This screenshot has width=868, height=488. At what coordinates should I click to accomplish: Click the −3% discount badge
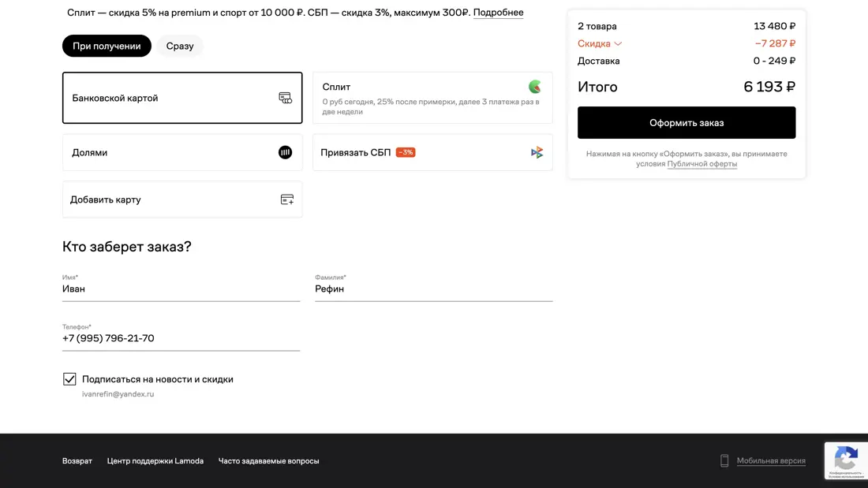(406, 153)
